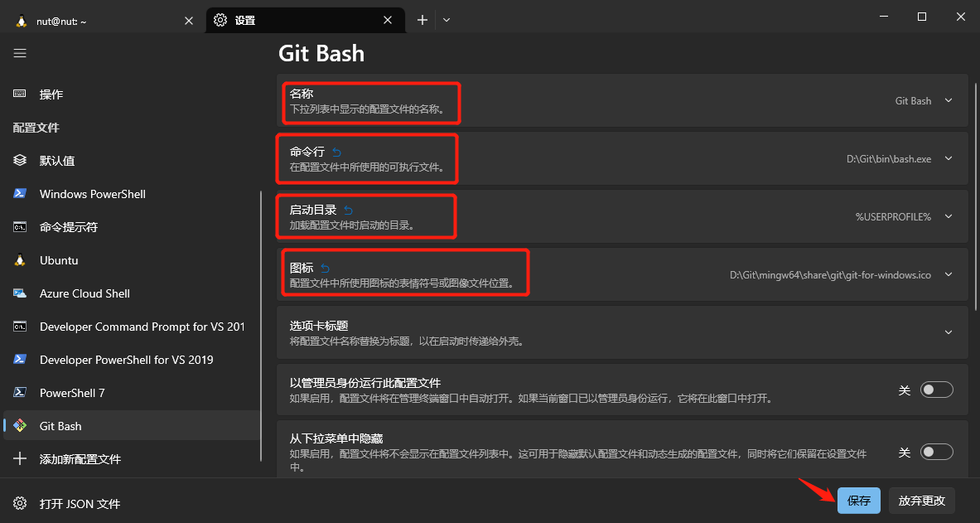Click the Windows PowerShell profile icon
Screen dimensions: 980x523
20,193
